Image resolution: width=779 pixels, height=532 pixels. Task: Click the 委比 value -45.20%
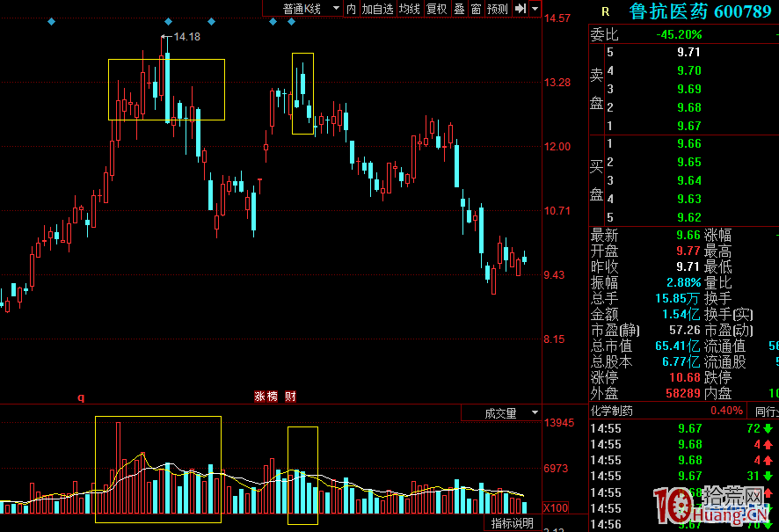pos(679,35)
